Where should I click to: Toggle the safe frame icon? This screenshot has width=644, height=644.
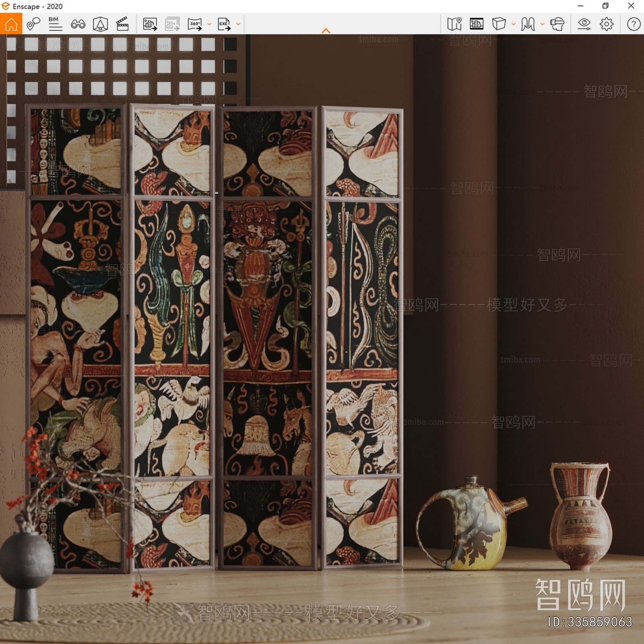[477, 24]
